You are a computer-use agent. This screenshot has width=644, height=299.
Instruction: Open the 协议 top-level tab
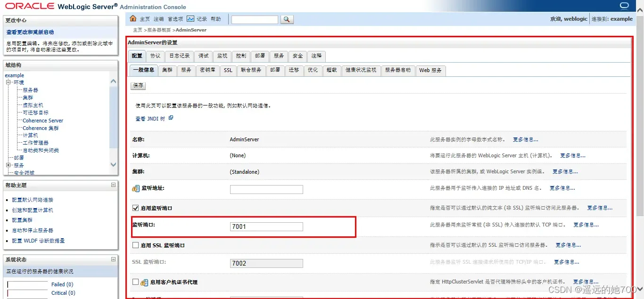tap(155, 56)
